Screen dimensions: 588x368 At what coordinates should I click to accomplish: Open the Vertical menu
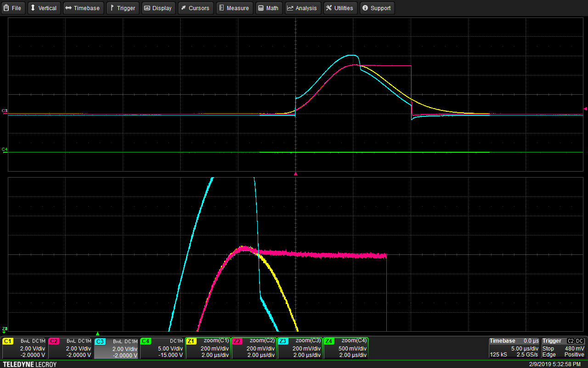point(44,8)
